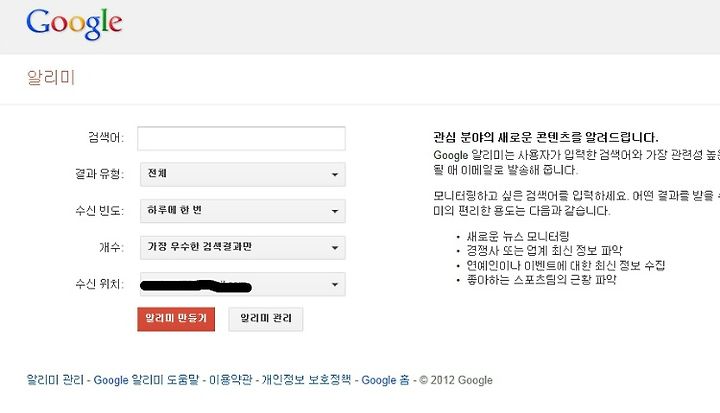Focus the 검색어 search query input field
This screenshot has height=413, width=720.
(242, 138)
